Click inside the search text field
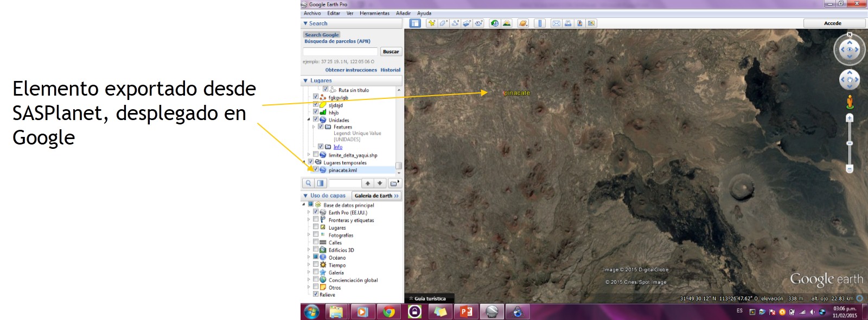Image resolution: width=868 pixels, height=320 pixels. [x=340, y=52]
